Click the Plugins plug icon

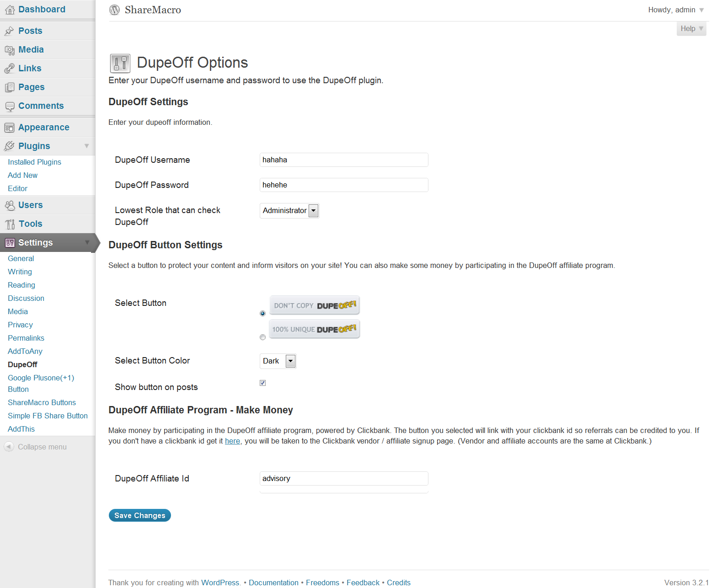click(9, 146)
